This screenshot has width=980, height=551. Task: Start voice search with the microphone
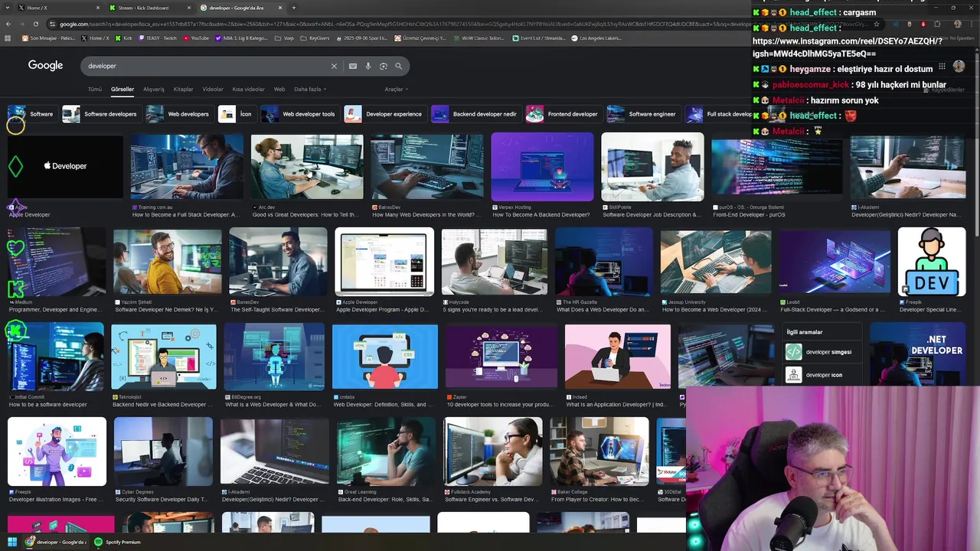368,66
